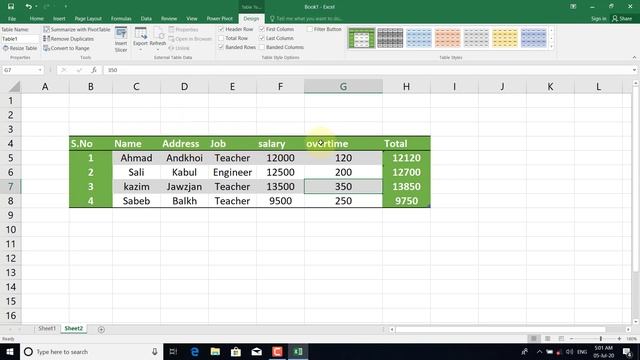
Task: Apply the light blue table style
Action: (x=419, y=38)
